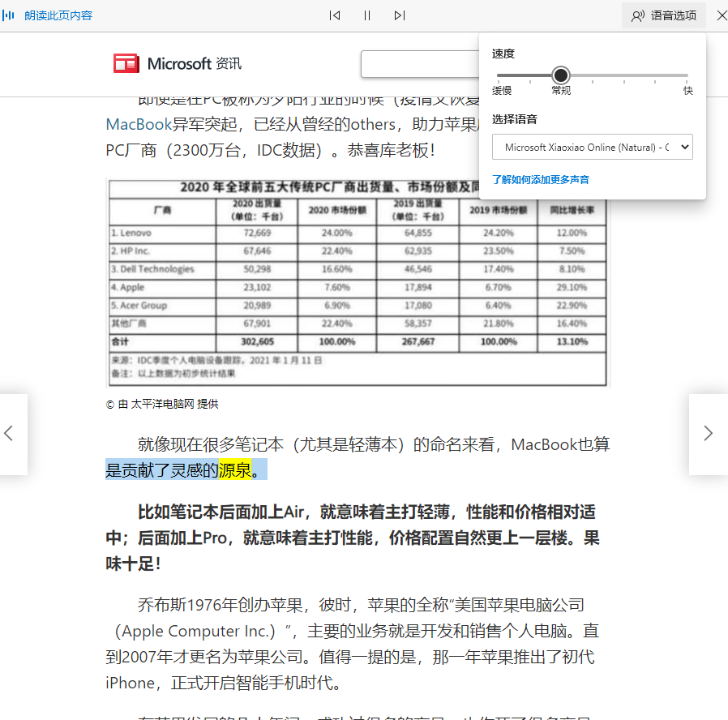
Task: Close the read aloud toolbar
Action: tap(721, 15)
